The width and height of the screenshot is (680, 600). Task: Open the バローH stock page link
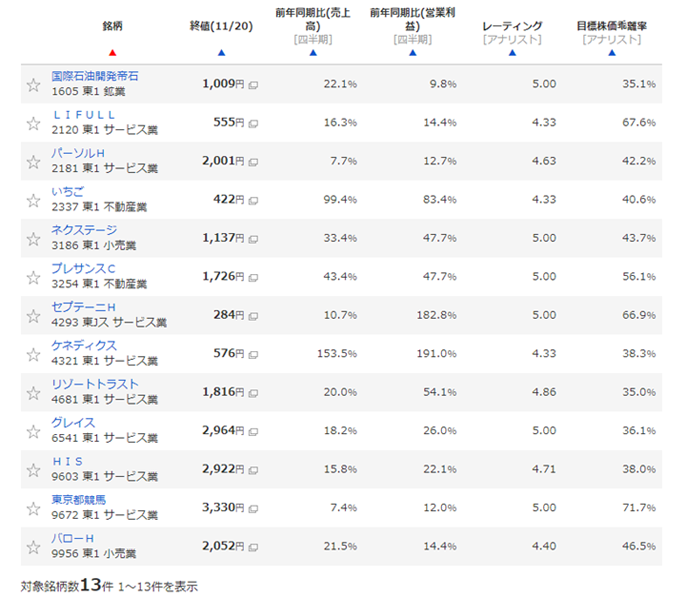(x=72, y=538)
